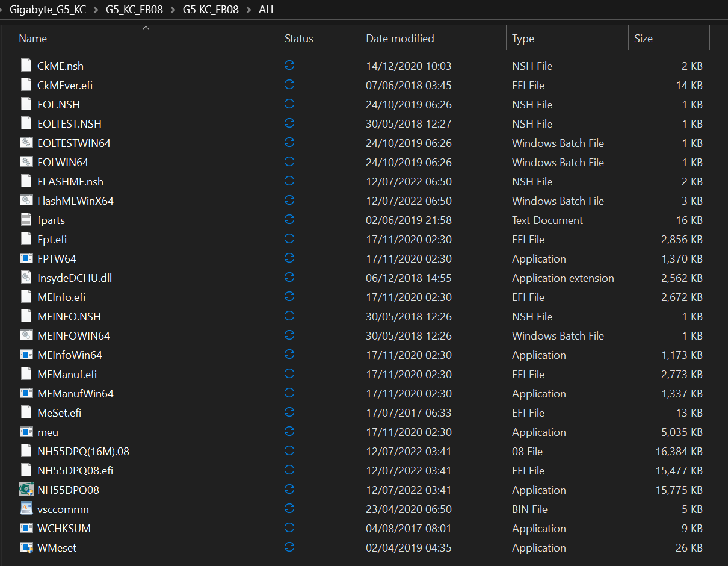Click the BIN File type cell
This screenshot has width=728, height=566.
[529, 509]
